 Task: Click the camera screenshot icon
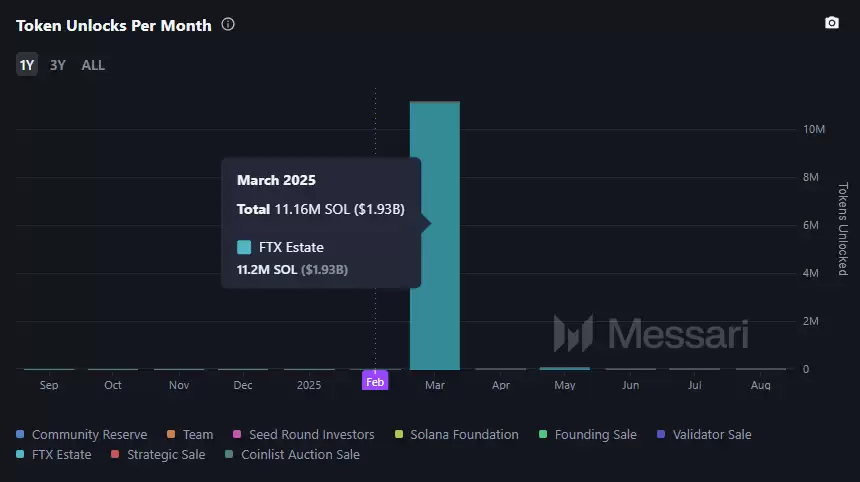click(x=831, y=23)
